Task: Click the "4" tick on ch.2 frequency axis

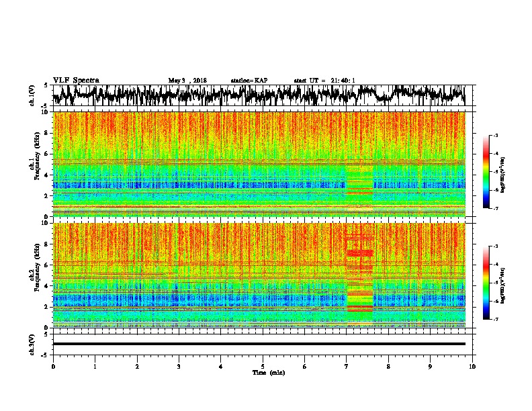Action: (47, 286)
